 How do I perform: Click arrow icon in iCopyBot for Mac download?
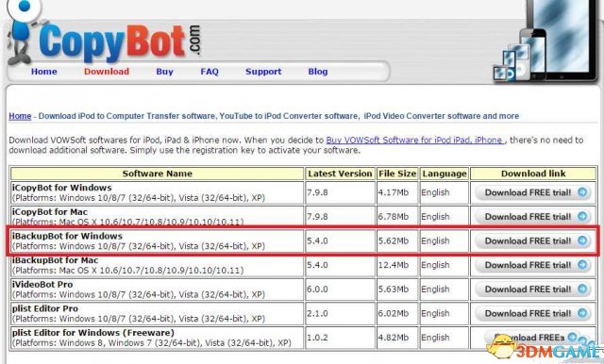tap(582, 216)
